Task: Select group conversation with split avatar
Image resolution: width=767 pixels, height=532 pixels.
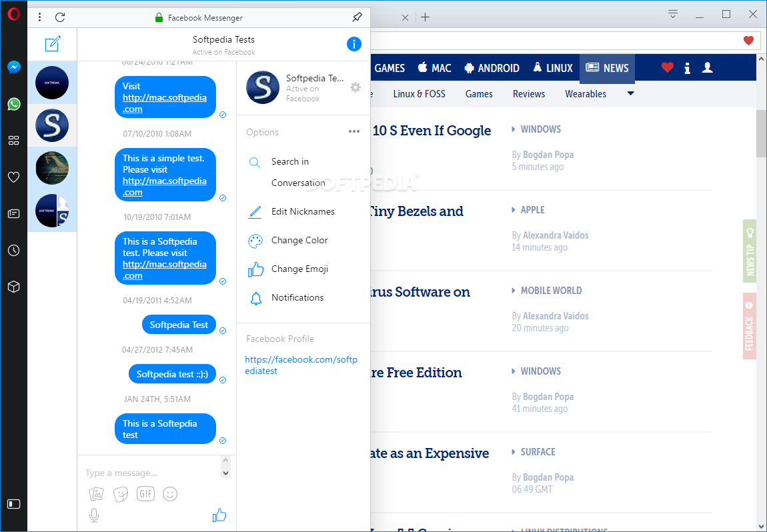Action: [x=52, y=210]
